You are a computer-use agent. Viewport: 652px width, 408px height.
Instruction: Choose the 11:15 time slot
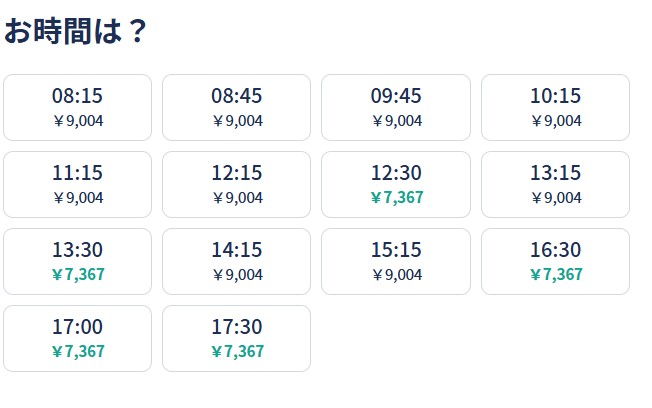coord(77,184)
